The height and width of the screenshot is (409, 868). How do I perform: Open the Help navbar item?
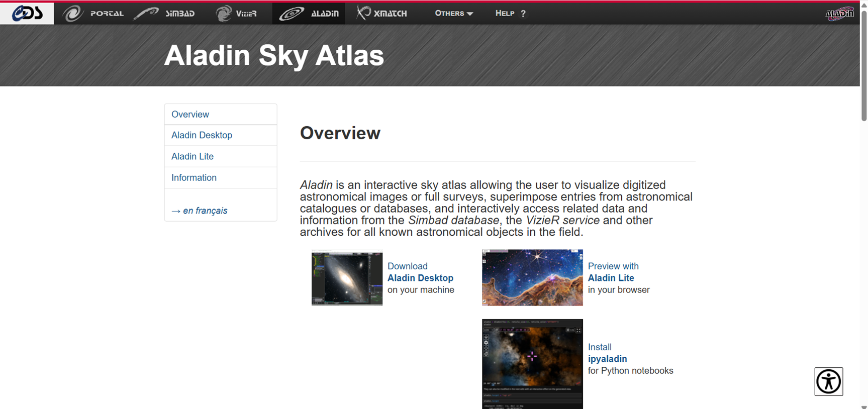[505, 14]
